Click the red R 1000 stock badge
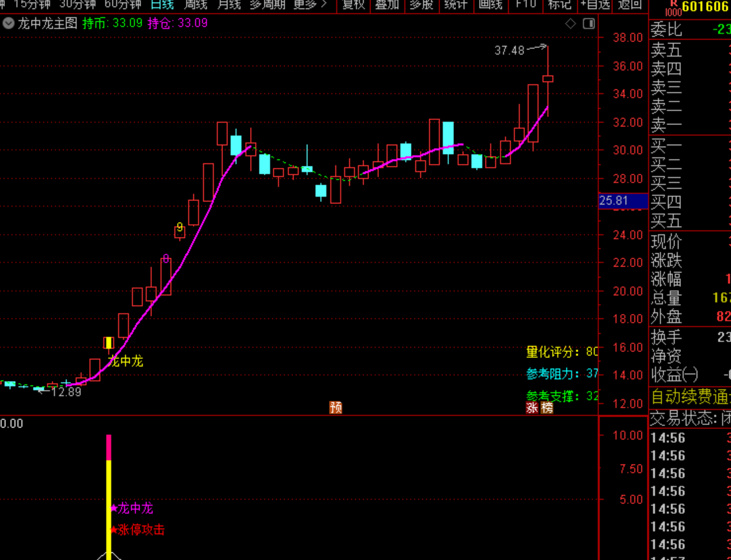 [672, 7]
